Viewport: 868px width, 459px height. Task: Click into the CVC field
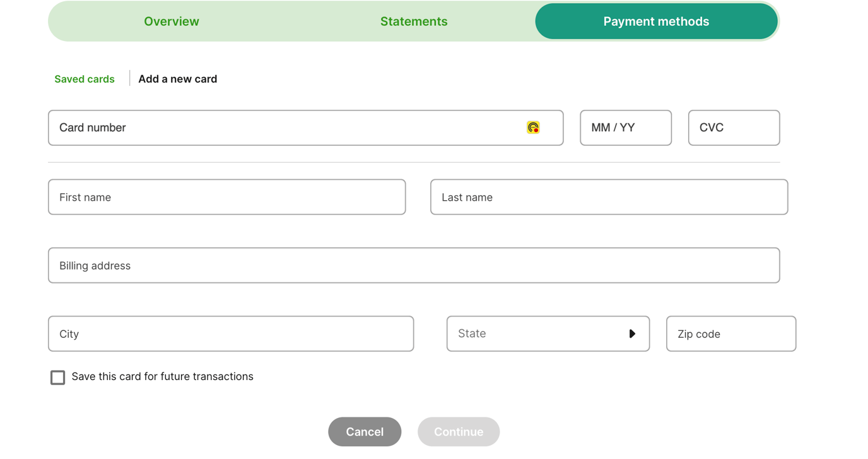click(x=734, y=128)
